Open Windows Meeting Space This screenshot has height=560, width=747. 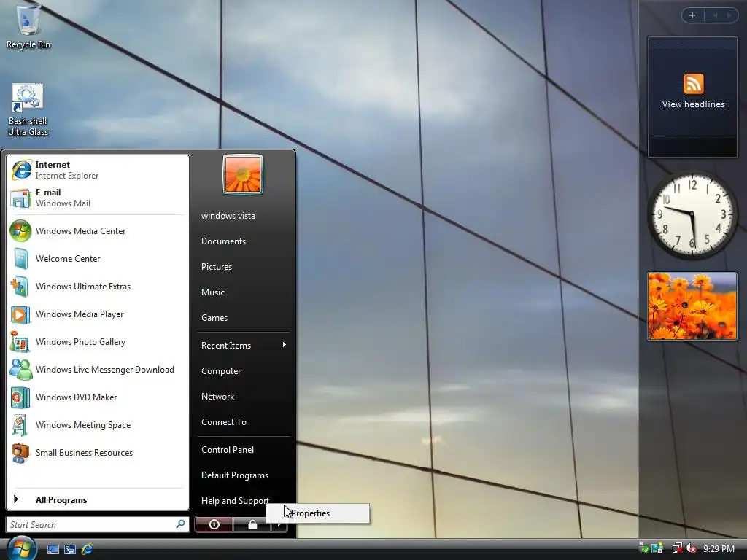point(97,425)
